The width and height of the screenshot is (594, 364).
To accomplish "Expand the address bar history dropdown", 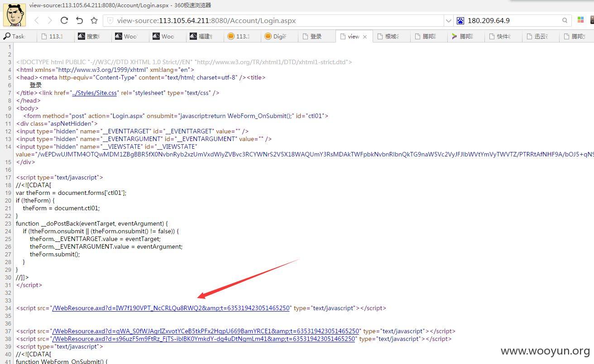I will (x=449, y=21).
